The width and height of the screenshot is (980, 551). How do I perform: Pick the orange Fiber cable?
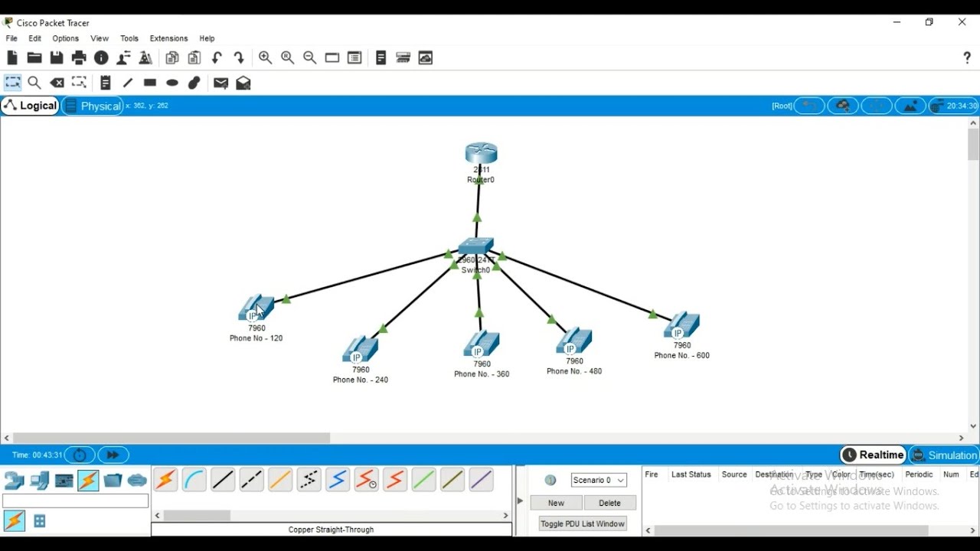click(x=280, y=480)
